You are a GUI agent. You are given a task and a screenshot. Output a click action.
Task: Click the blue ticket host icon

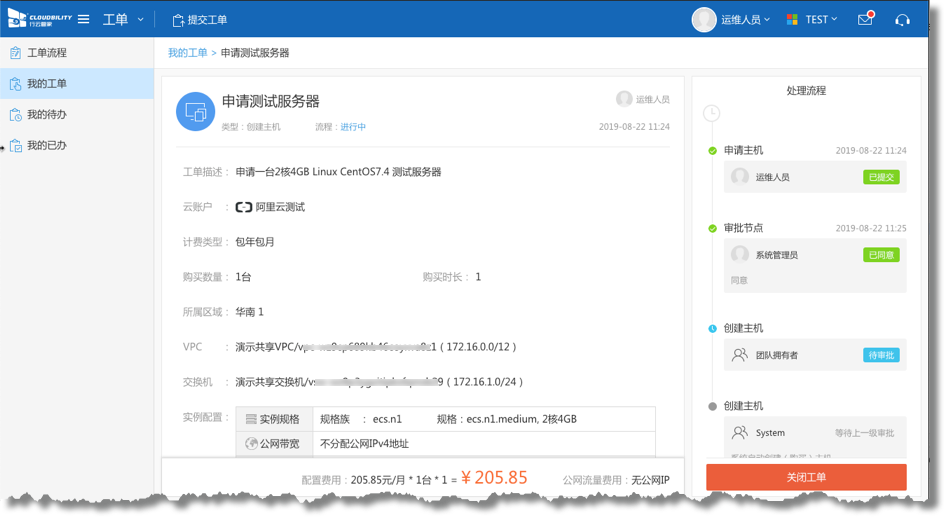[x=195, y=112]
